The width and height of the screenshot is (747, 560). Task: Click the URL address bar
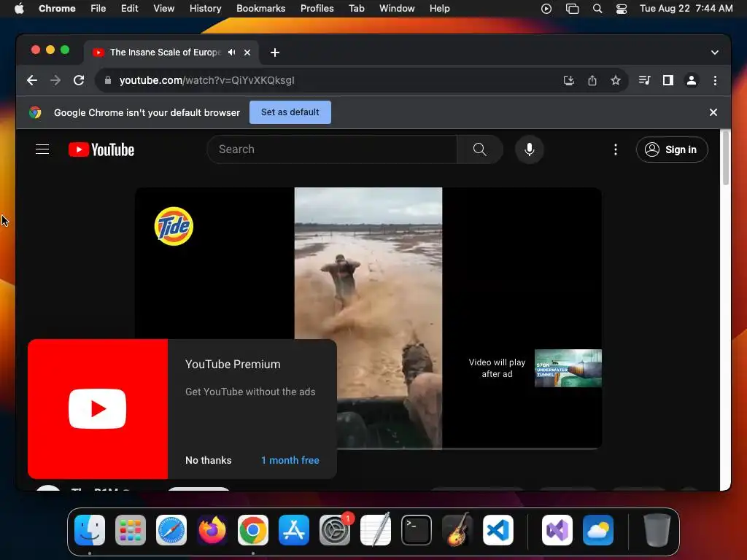pos(329,80)
